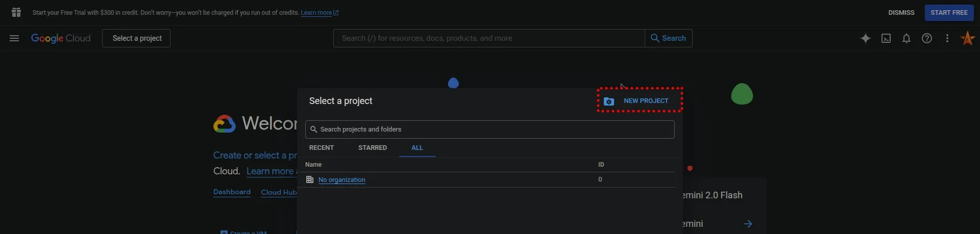Click the ID value 0 cell

600,179
